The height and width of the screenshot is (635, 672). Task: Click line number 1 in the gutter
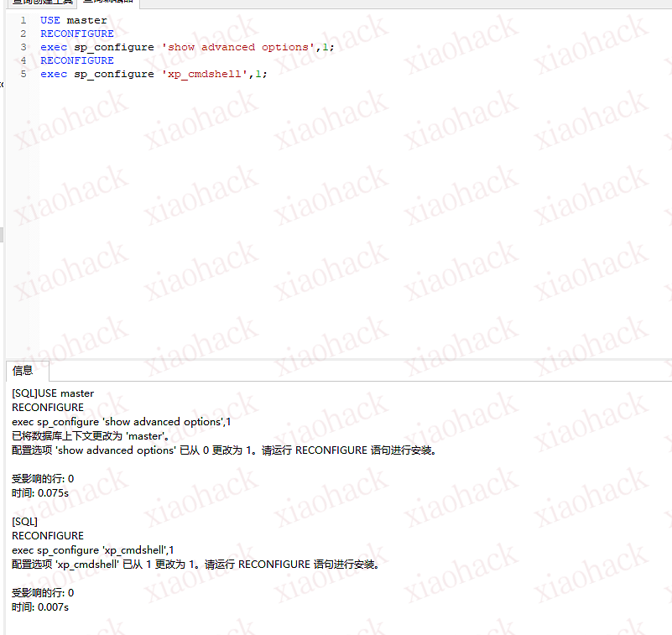pos(23,19)
